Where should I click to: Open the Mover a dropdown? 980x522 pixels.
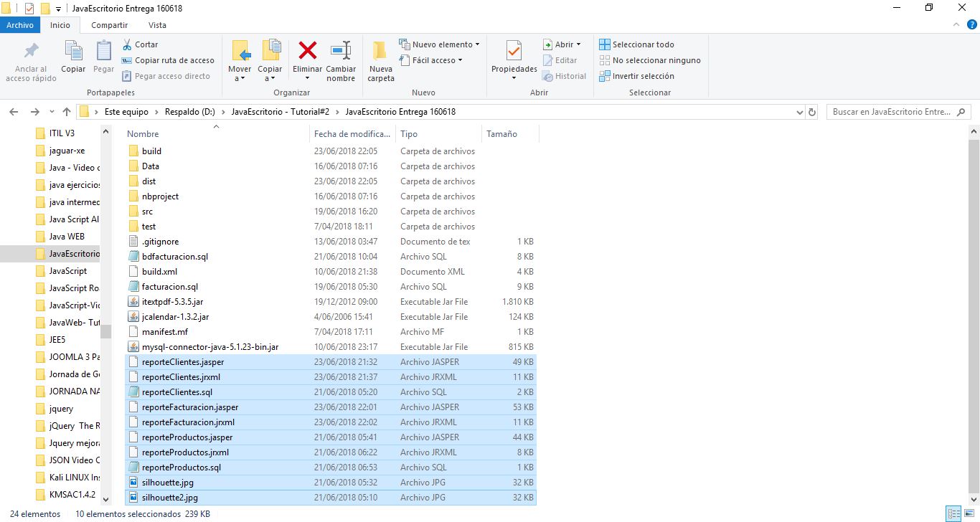click(x=240, y=78)
